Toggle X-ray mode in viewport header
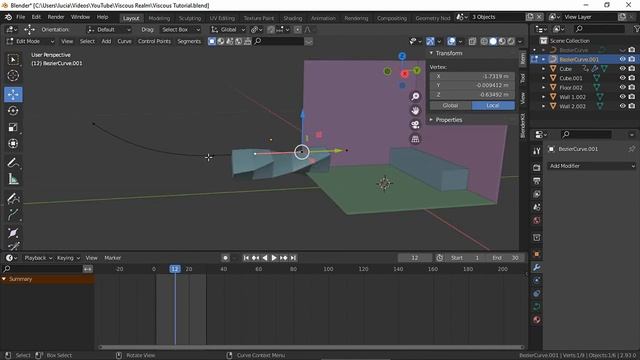 click(472, 41)
